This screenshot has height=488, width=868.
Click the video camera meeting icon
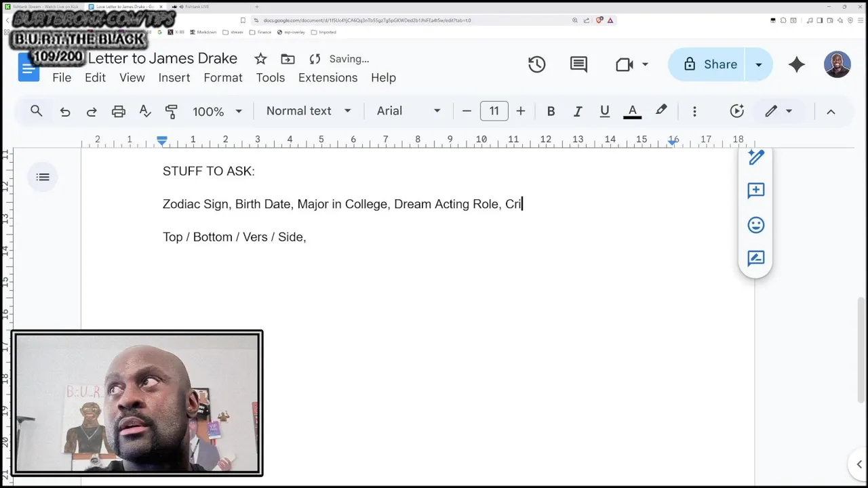pyautogui.click(x=624, y=64)
